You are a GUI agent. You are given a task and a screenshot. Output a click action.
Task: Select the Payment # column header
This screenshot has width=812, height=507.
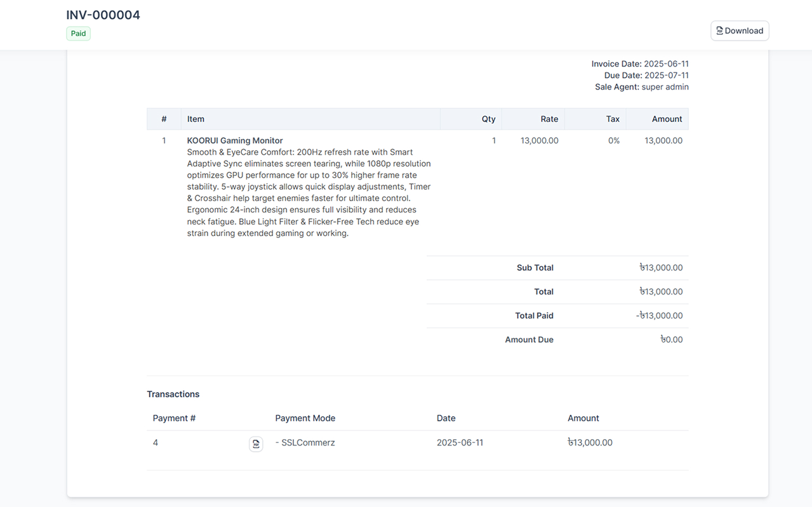[x=173, y=418]
